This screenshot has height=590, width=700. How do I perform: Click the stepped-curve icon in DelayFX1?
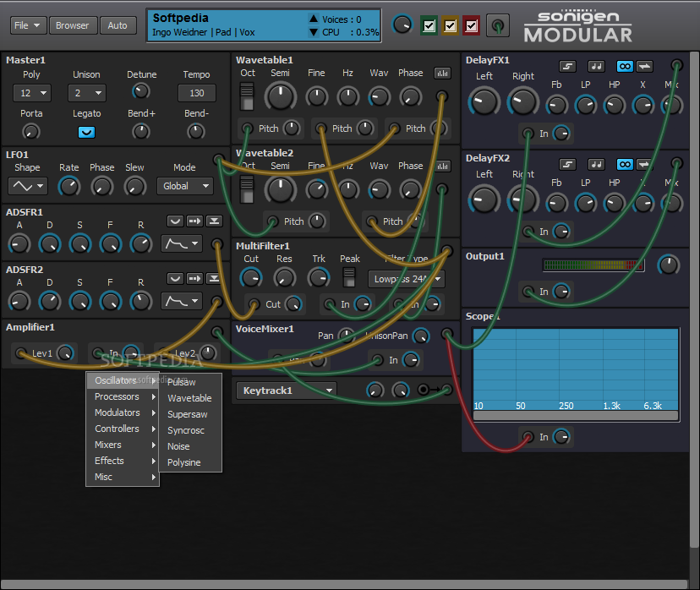567,67
